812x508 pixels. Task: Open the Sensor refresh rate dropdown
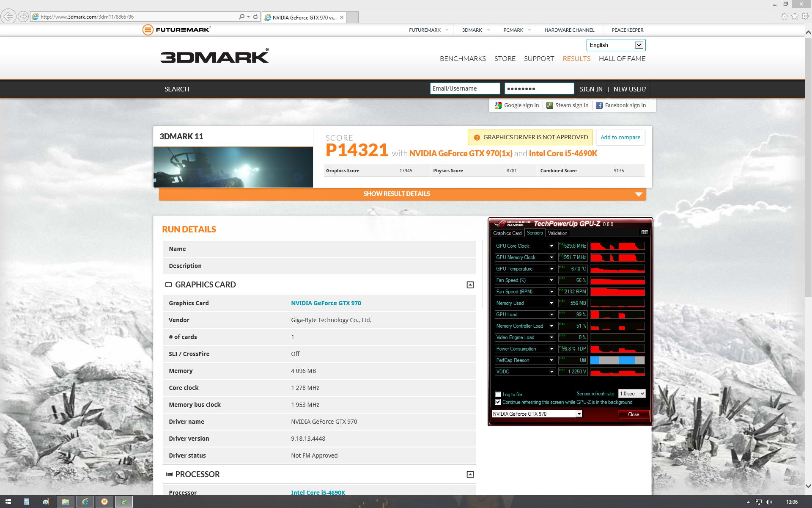(x=632, y=394)
